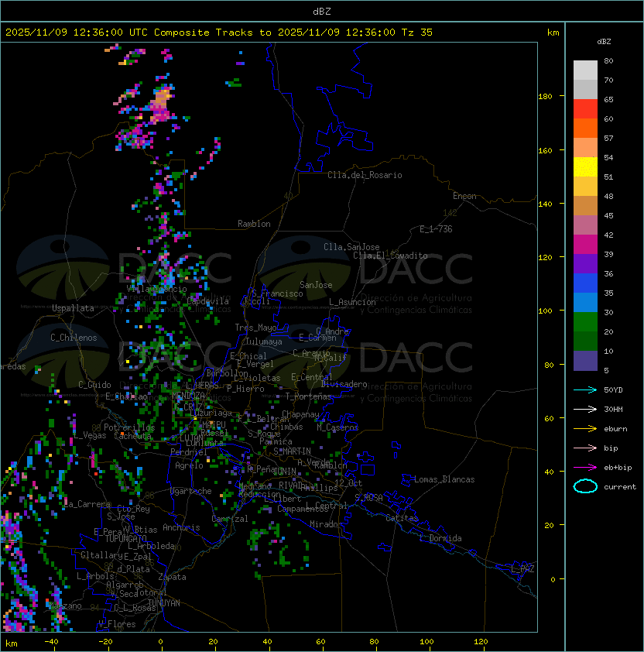The height and width of the screenshot is (652, 644).
Task: Click the '140' km vertical axis label
Action: 545,204
